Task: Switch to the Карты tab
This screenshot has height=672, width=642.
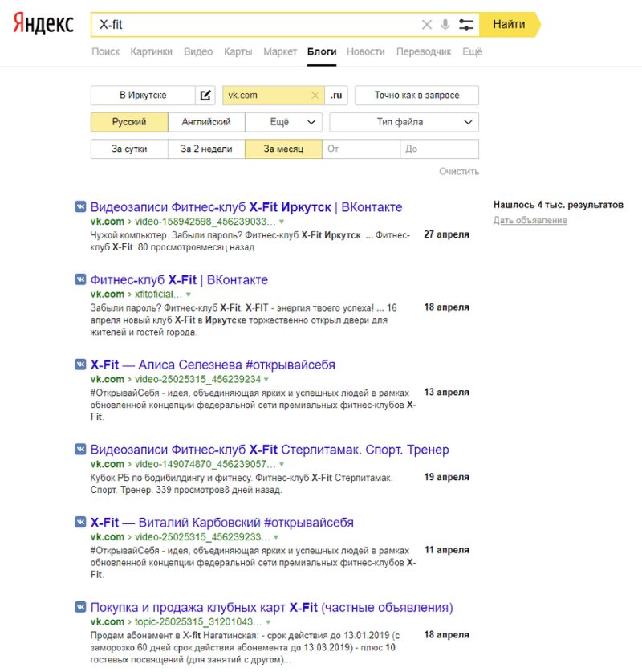Action: pyautogui.click(x=238, y=52)
